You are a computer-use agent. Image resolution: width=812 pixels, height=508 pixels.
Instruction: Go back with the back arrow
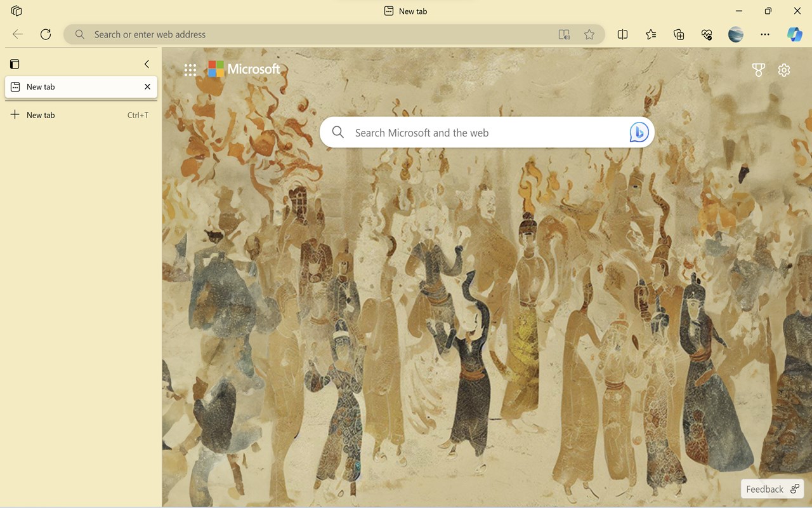pos(18,34)
